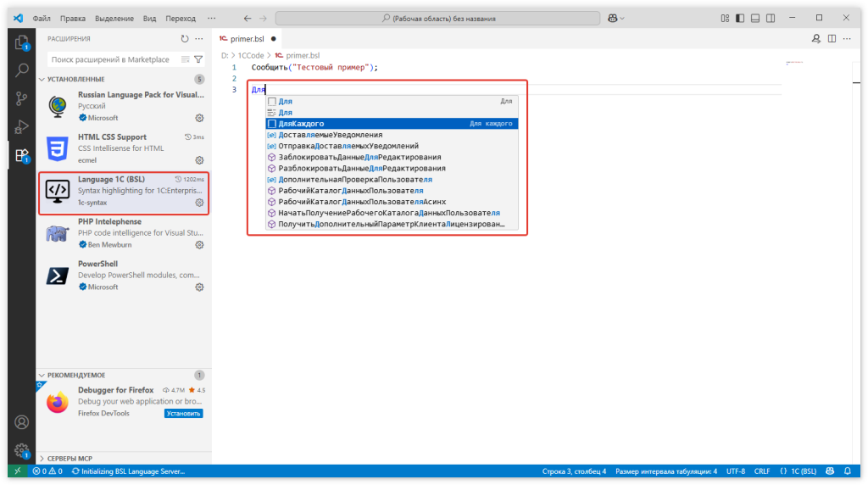The width and height of the screenshot is (868, 485).
Task: Toggle the primary side bar
Action: coord(740,19)
